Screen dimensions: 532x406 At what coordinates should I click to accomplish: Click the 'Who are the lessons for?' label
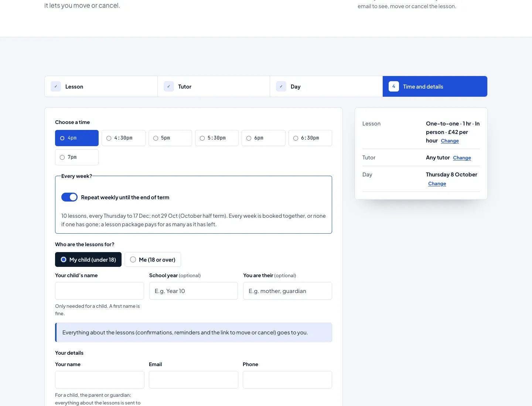[85, 244]
